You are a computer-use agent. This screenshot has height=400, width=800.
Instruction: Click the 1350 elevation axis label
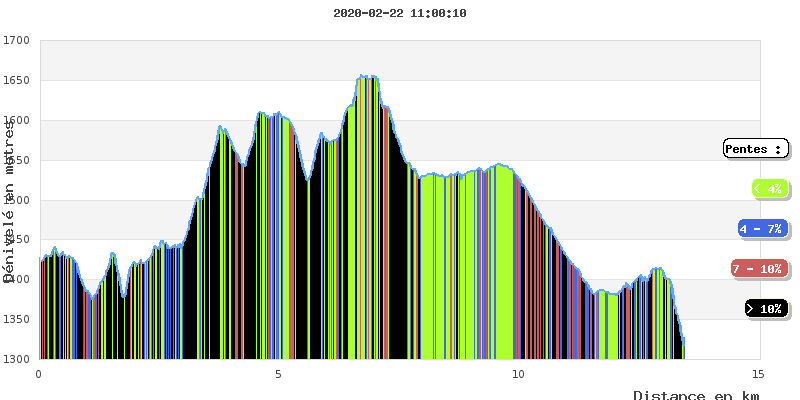[17, 320]
